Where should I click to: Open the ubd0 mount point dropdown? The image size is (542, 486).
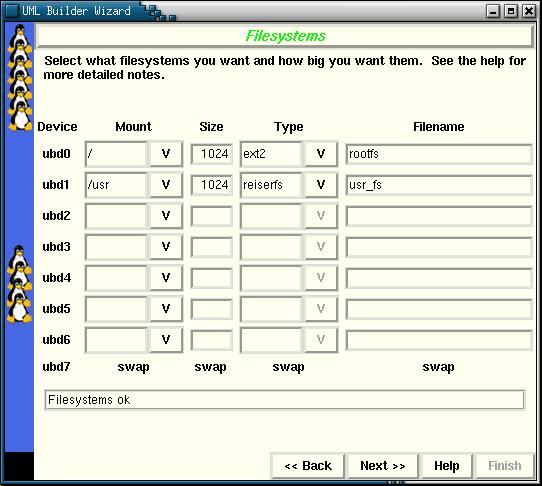(x=166, y=153)
